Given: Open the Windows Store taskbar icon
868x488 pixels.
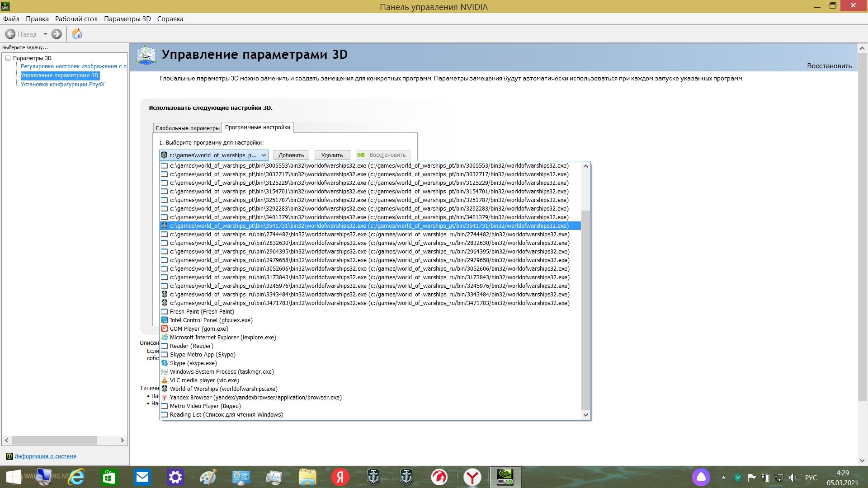Looking at the screenshot, I should (x=109, y=477).
